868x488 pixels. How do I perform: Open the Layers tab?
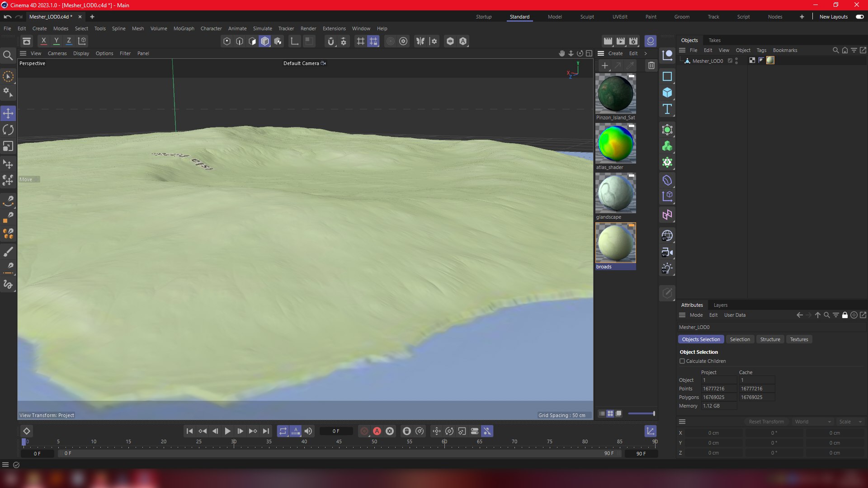[720, 305]
